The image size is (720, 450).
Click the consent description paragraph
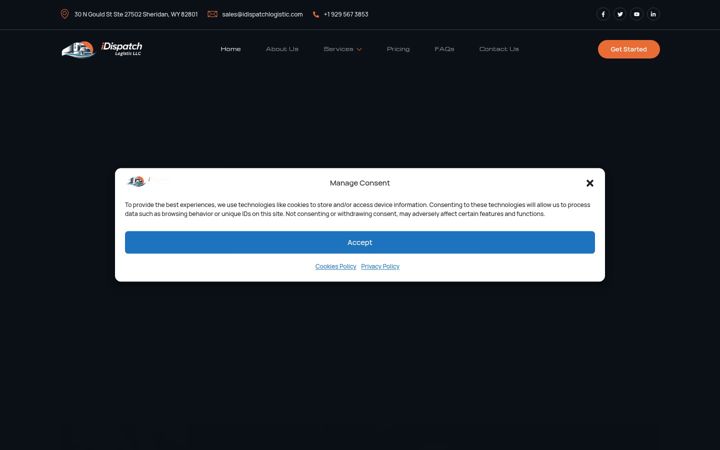357,209
